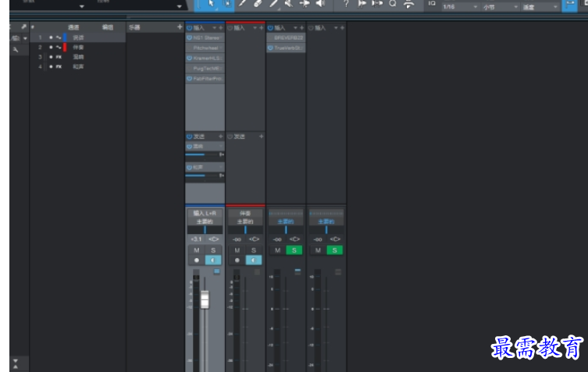
Task: Bypass the TrueVerbSt insert power button
Action: 270,48
